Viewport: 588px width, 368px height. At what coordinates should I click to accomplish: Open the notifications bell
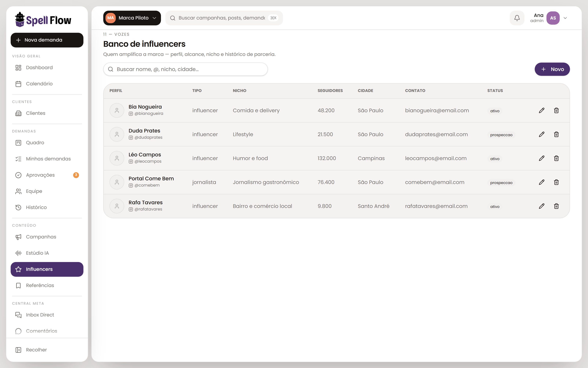(x=517, y=18)
